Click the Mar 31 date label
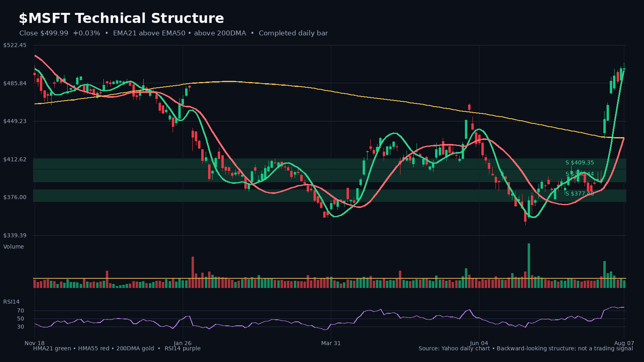The width and height of the screenshot is (644, 362). [331, 343]
